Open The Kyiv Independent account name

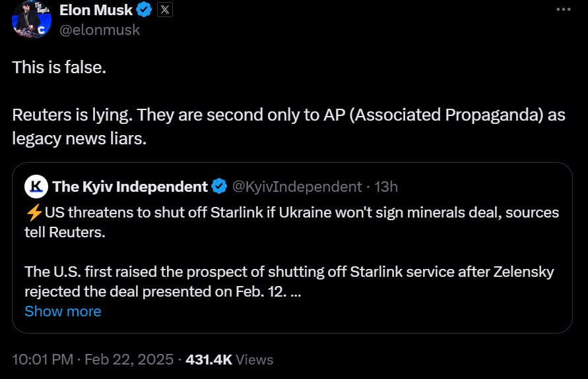130,187
